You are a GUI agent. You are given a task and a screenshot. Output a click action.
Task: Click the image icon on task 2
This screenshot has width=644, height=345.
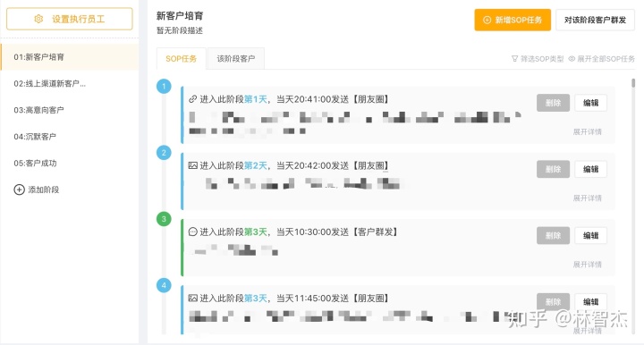coord(192,165)
